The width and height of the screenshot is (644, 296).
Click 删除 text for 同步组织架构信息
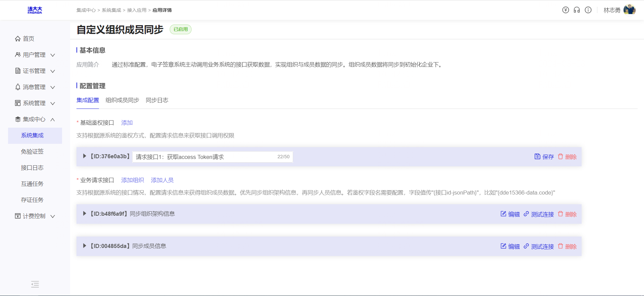[x=571, y=214]
